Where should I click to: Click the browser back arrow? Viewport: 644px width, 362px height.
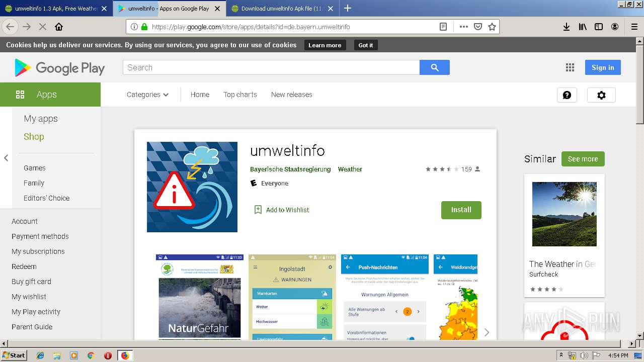[10, 27]
